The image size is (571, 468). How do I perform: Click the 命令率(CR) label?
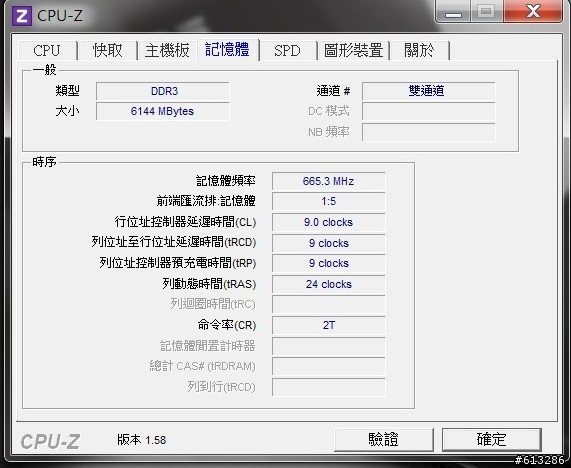point(227,325)
